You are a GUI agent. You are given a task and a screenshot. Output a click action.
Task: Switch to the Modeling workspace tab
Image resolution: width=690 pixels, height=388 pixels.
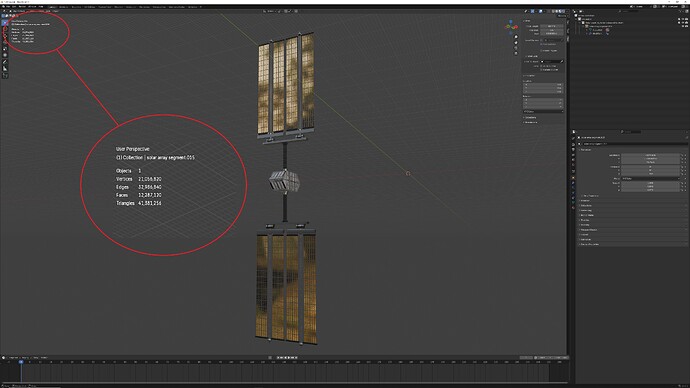pyautogui.click(x=63, y=7)
